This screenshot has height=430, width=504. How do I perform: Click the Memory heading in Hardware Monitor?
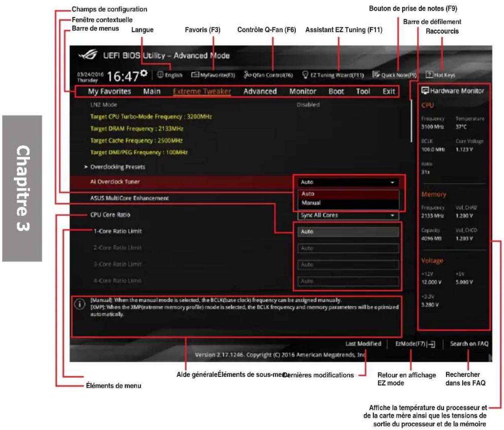[433, 194]
